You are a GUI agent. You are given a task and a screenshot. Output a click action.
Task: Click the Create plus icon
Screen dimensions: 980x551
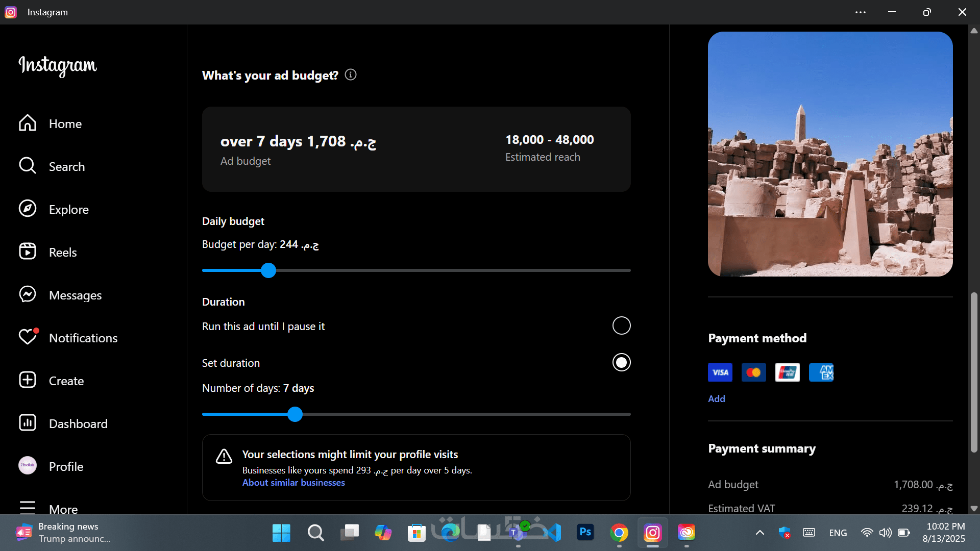coord(28,381)
